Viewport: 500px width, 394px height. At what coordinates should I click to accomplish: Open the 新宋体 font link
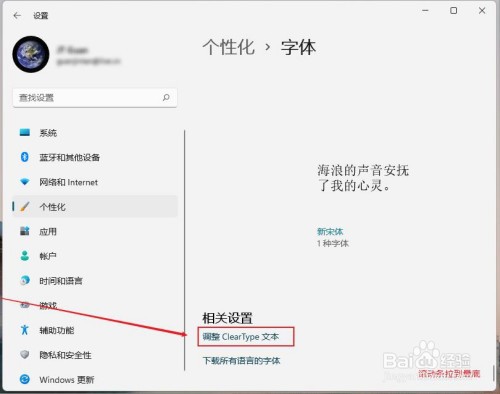pyautogui.click(x=330, y=231)
